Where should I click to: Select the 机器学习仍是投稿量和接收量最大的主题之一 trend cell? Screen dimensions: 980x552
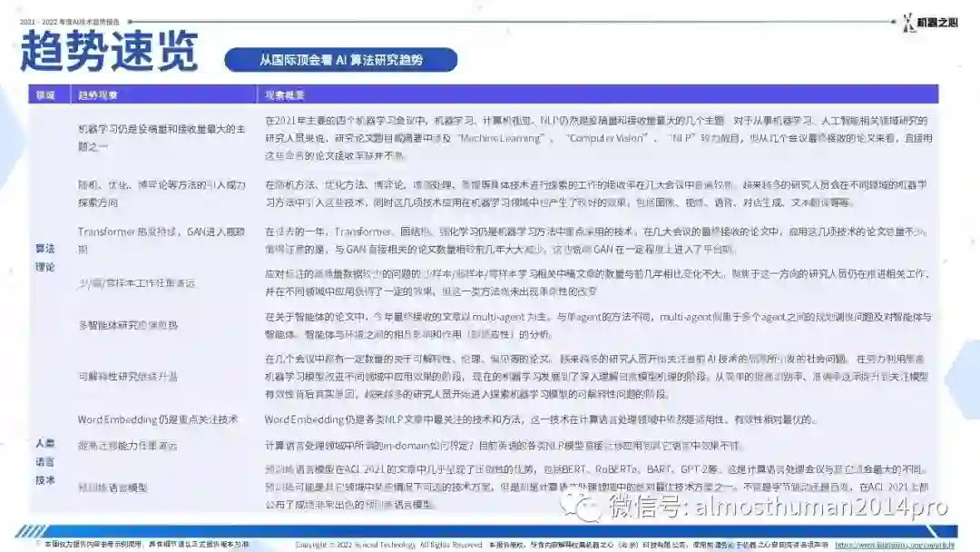pos(162,137)
